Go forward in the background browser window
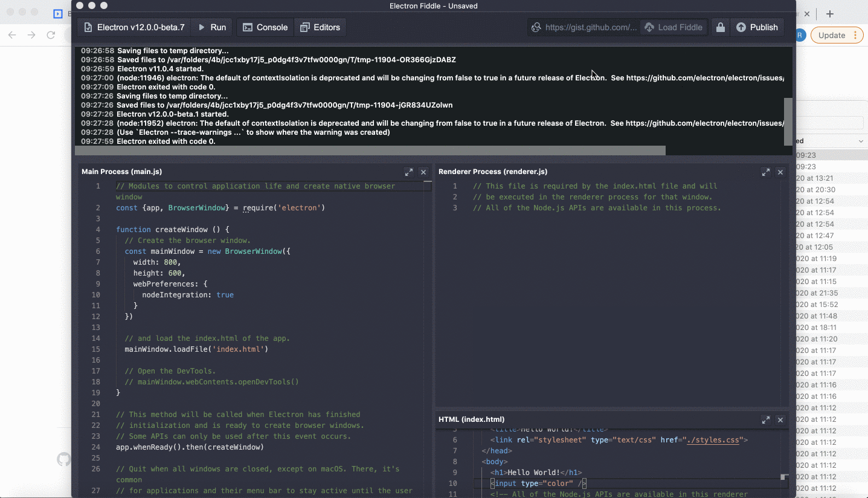Image resolution: width=868 pixels, height=498 pixels. coord(31,35)
